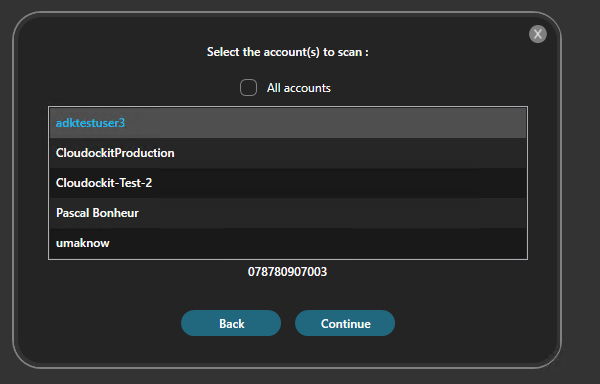Highlight the CloudockitProduction list row
Viewport: 600px width, 384px height.
pyautogui.click(x=288, y=153)
